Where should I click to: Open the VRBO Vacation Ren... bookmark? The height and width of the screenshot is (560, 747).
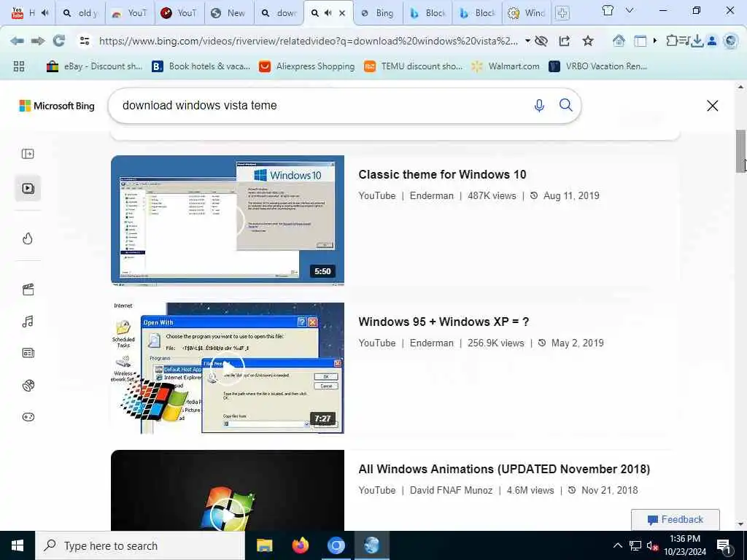(598, 66)
